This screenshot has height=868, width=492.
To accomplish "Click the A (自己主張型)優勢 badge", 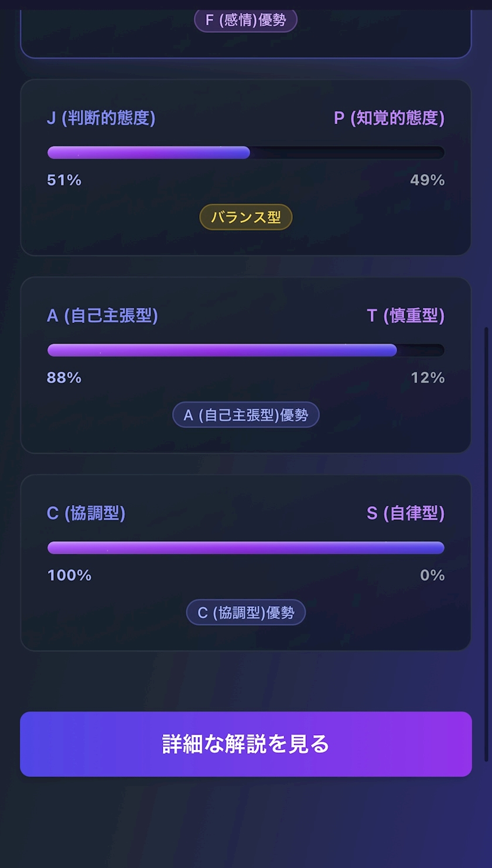I will point(246,415).
